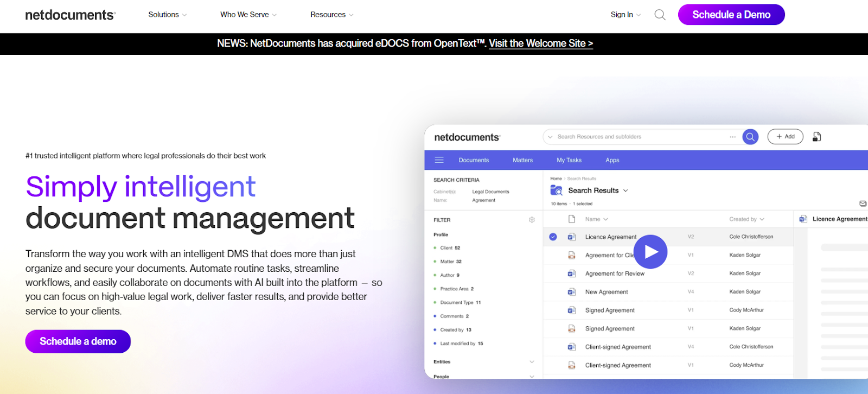Open the Sign In dropdown
The height and width of the screenshot is (394, 868).
626,15
